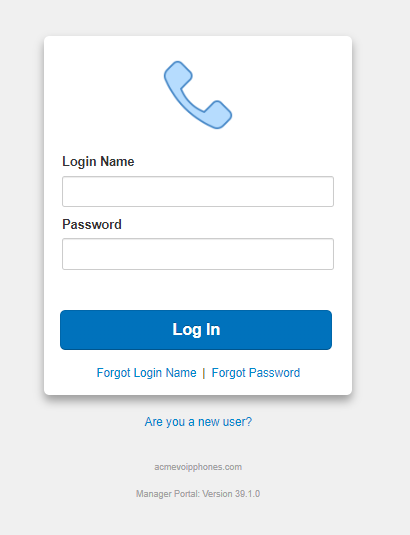Retrieve a forgotten login name via link
The image size is (410, 535).
[146, 373]
